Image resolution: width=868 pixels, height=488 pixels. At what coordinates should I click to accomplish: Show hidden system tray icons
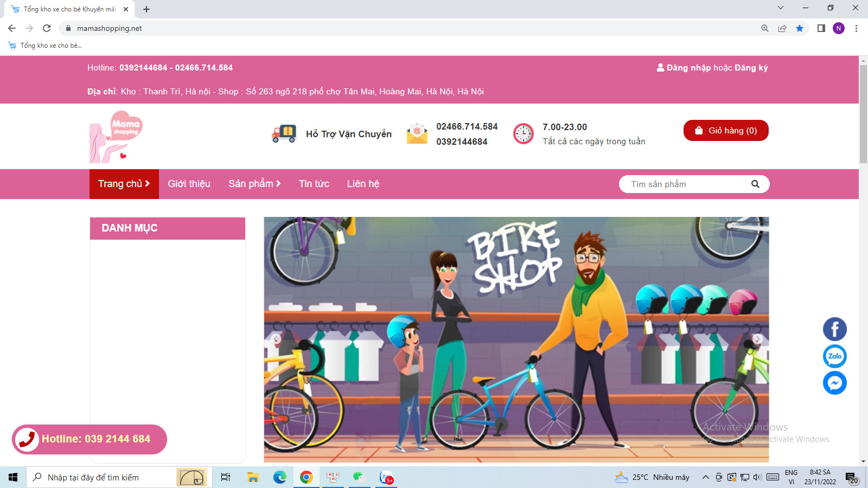click(705, 477)
